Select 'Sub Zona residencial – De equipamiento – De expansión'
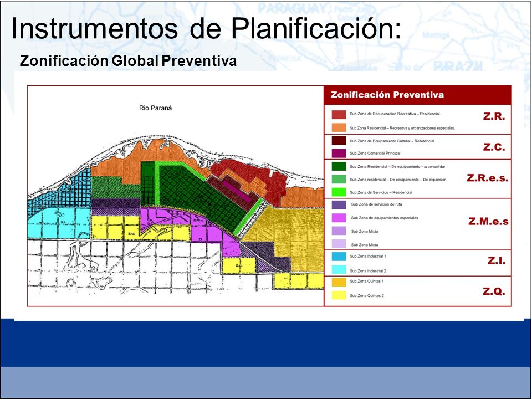The height and width of the screenshot is (399, 532). tap(398, 180)
